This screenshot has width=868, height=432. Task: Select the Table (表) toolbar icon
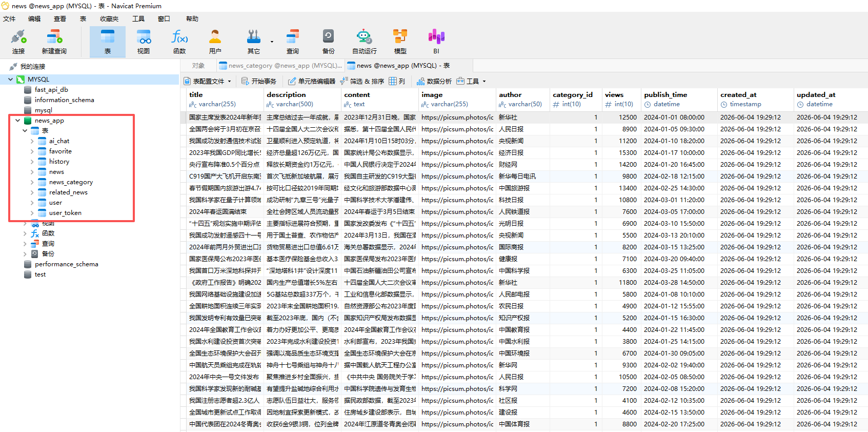(x=108, y=42)
